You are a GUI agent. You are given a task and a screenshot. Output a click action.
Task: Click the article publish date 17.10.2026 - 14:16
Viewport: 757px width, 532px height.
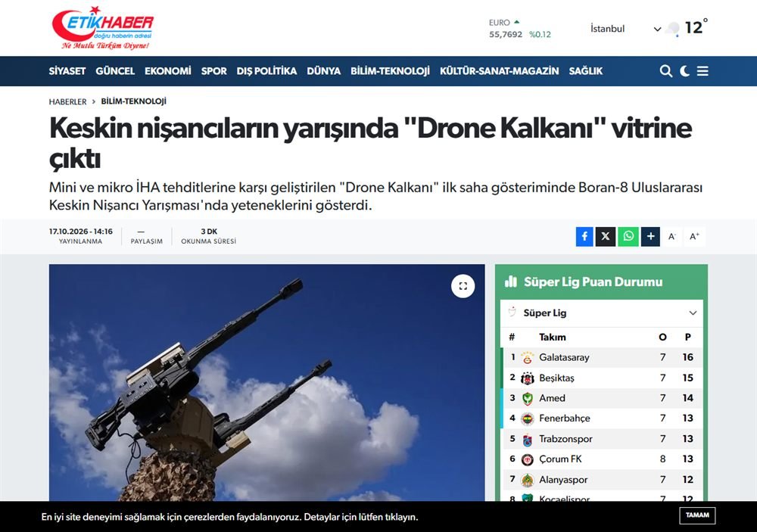coord(81,232)
